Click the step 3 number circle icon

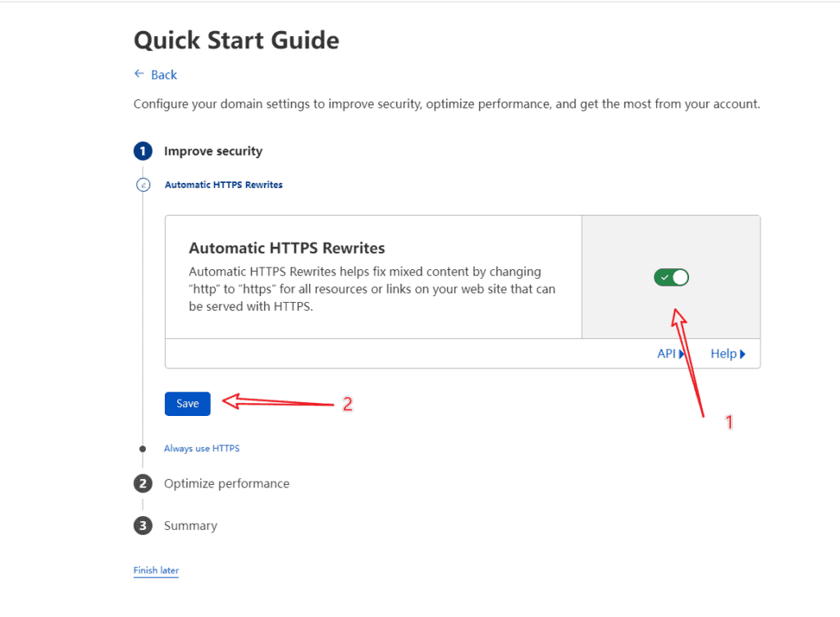[x=143, y=526]
